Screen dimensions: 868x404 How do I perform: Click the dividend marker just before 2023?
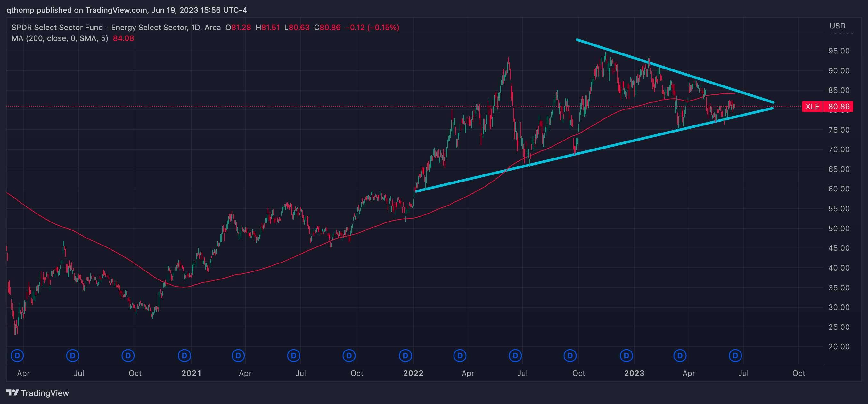626,356
